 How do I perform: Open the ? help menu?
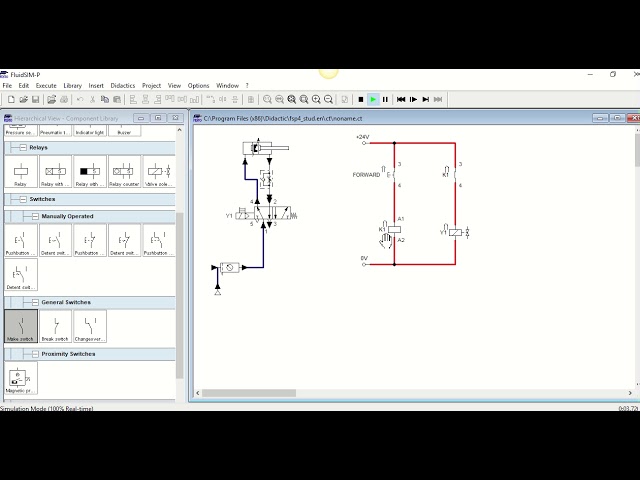(x=247, y=86)
